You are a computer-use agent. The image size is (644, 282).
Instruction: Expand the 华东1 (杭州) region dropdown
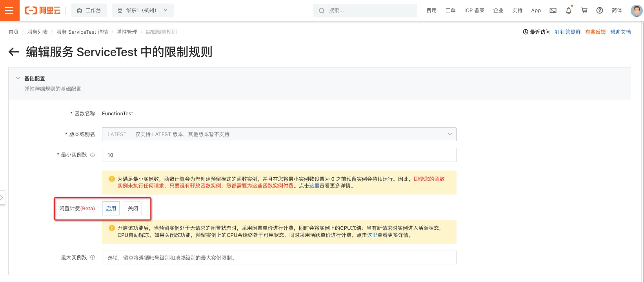pos(143,11)
